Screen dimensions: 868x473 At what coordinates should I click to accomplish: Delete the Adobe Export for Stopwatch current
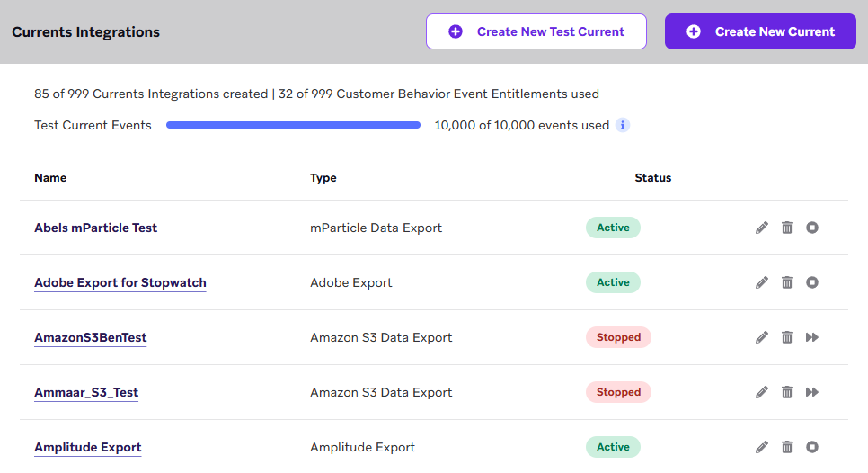tap(787, 282)
